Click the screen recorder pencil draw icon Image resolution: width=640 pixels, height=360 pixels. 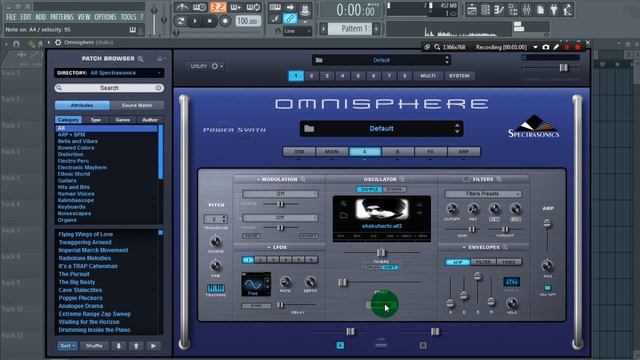[x=556, y=47]
